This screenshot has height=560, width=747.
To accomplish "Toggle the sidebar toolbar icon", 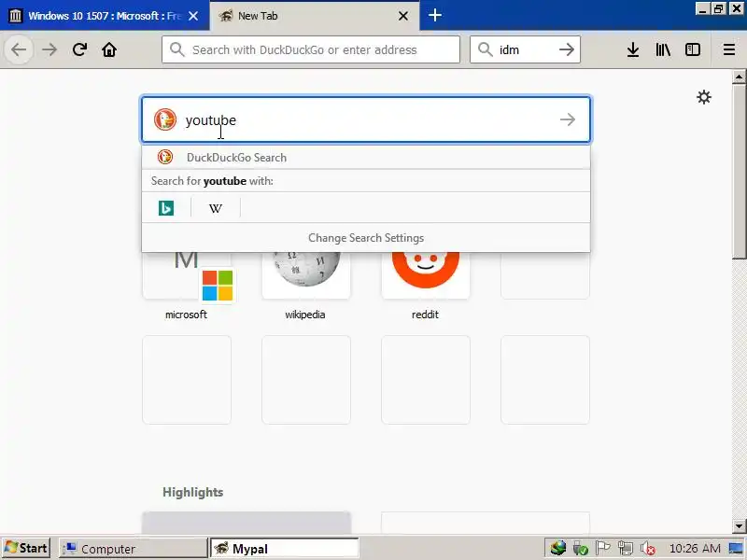I will pyautogui.click(x=693, y=49).
